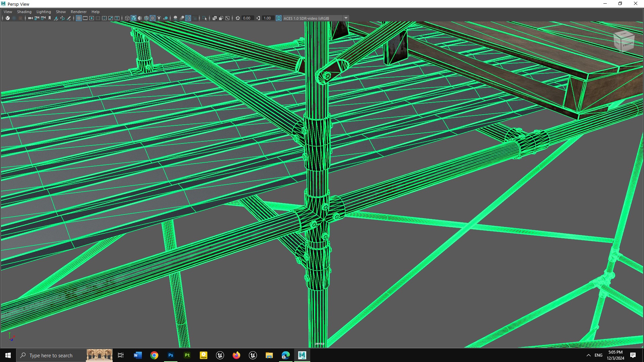Click the Grease Pencil icon

coord(69,18)
